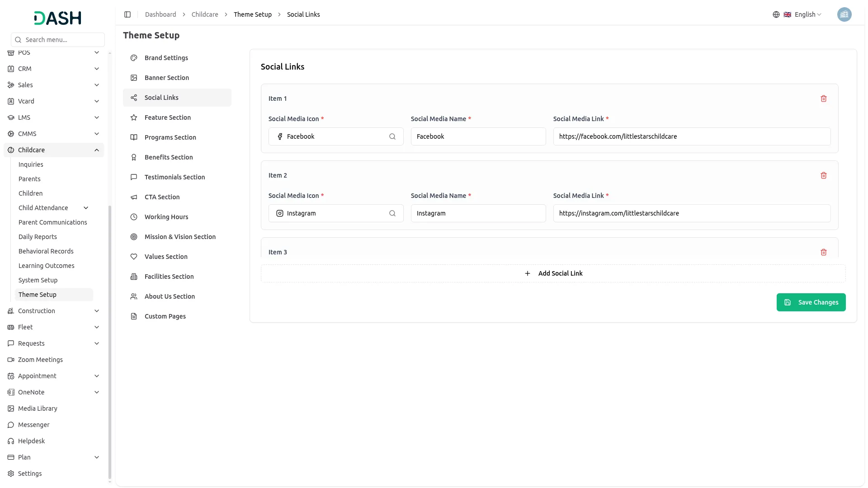The image size is (868, 488).
Task: Open the user avatar in the top right
Action: pos(844,14)
